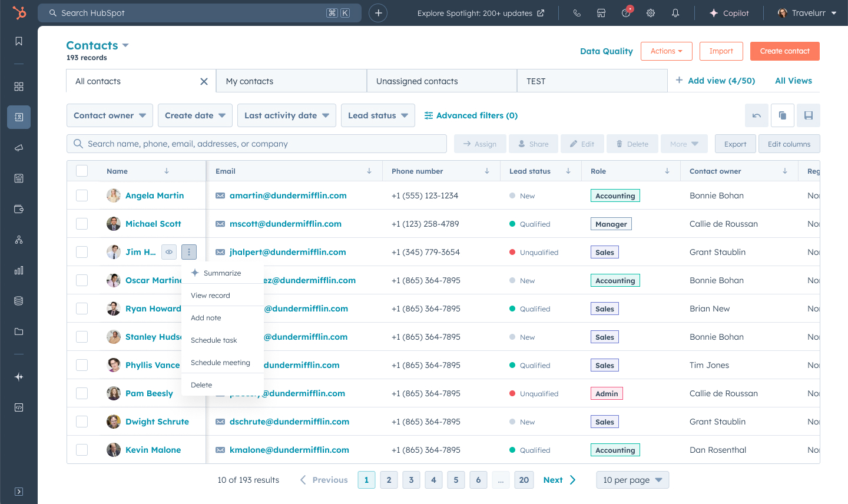Open the Create date filter dropdown
The width and height of the screenshot is (848, 504).
[195, 115]
